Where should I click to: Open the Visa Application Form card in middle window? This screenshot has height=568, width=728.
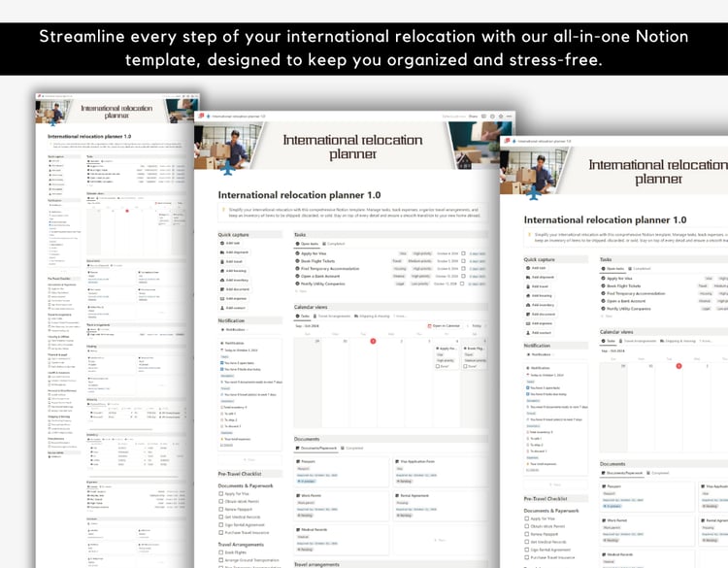pos(439,472)
